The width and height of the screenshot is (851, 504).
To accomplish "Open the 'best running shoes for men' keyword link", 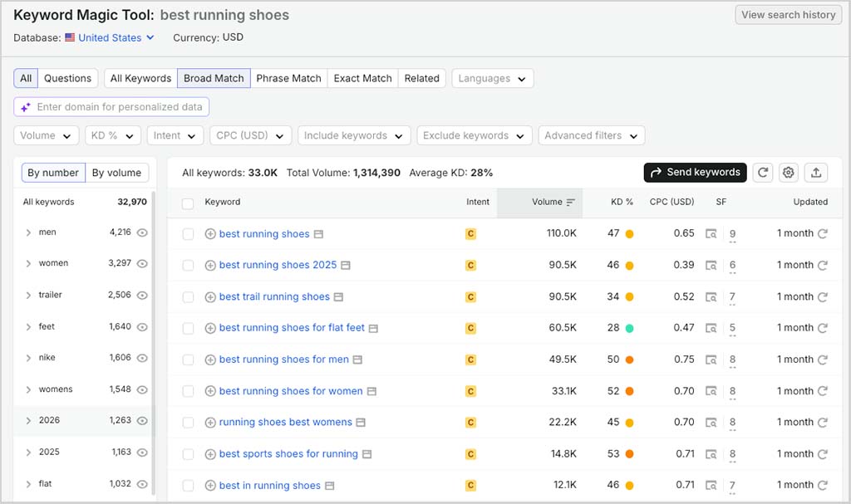I will point(284,360).
